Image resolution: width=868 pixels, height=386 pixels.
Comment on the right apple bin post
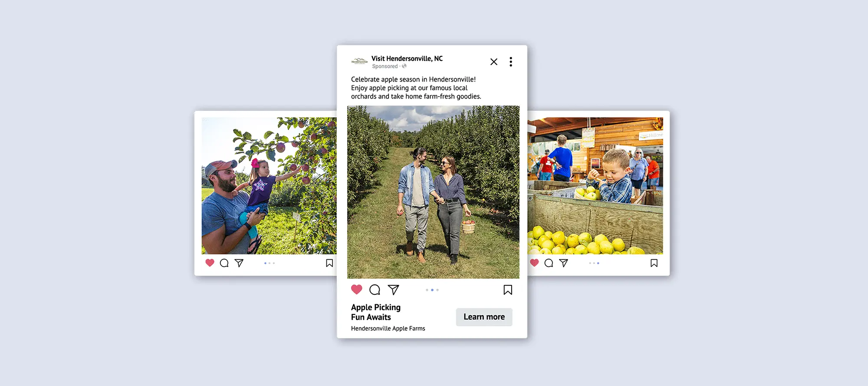pos(549,263)
